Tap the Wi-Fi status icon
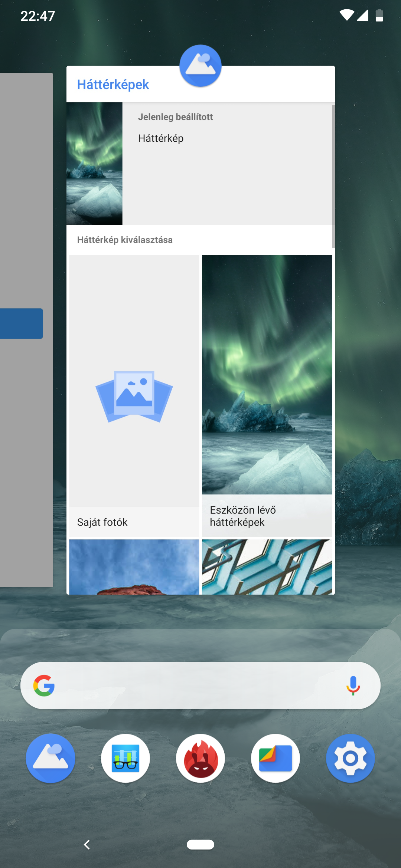Screen dimensions: 401x868 tap(347, 15)
